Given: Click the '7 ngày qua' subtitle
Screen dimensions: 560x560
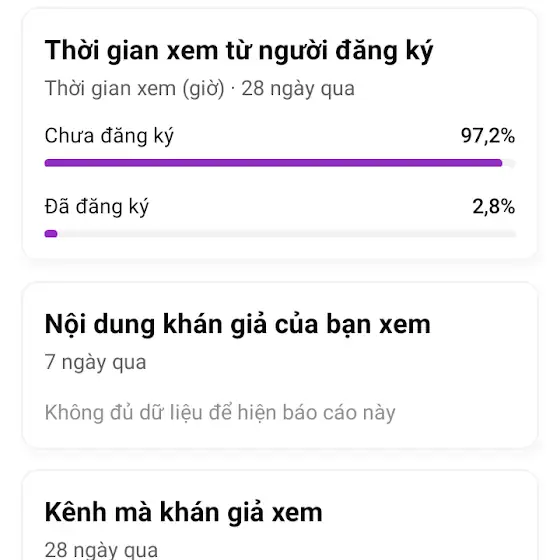Looking at the screenshot, I should [95, 362].
